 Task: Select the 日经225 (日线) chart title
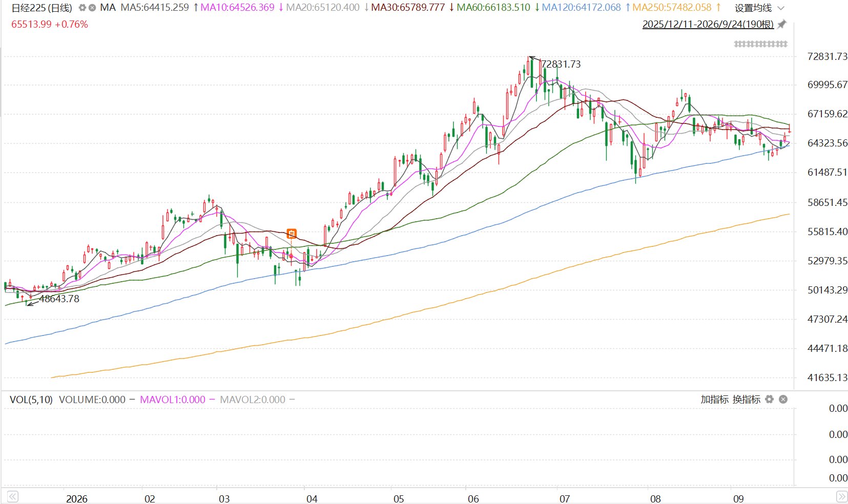[x=42, y=8]
